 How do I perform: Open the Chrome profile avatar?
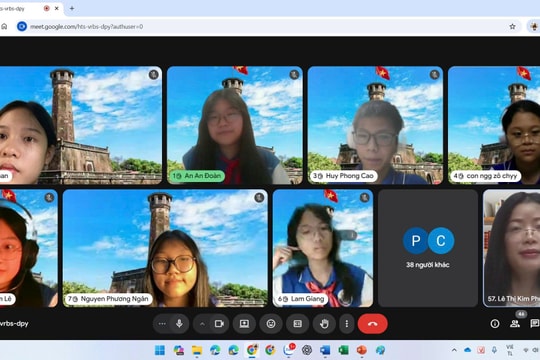click(534, 27)
